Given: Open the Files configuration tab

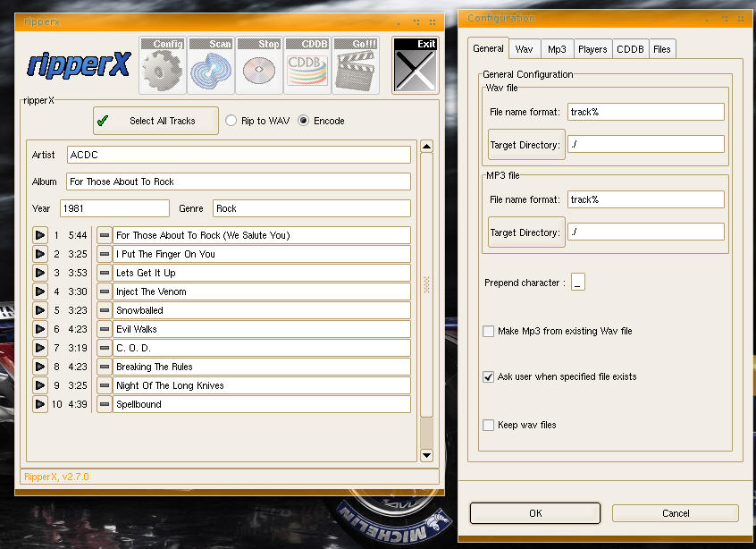Looking at the screenshot, I should [x=662, y=49].
